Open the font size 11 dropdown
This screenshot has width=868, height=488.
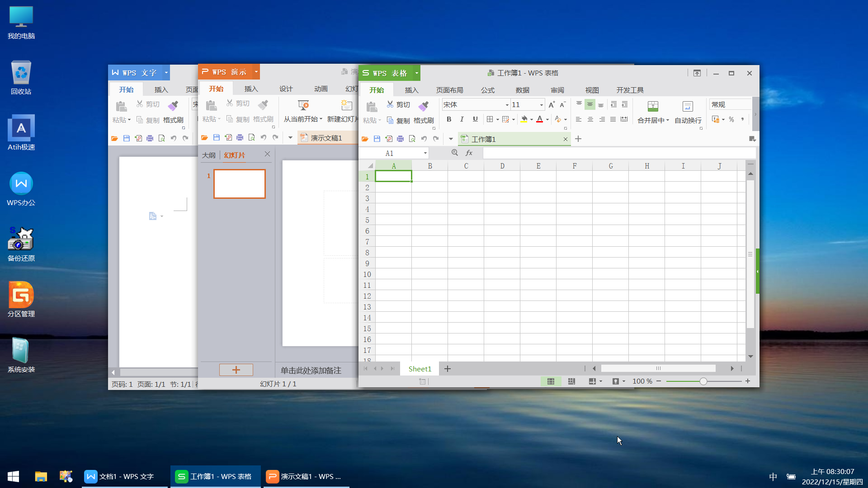point(542,105)
